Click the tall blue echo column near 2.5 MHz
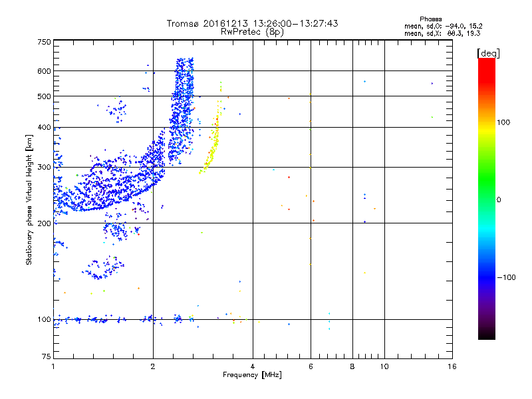Screen dimensions: 532x399 182,112
